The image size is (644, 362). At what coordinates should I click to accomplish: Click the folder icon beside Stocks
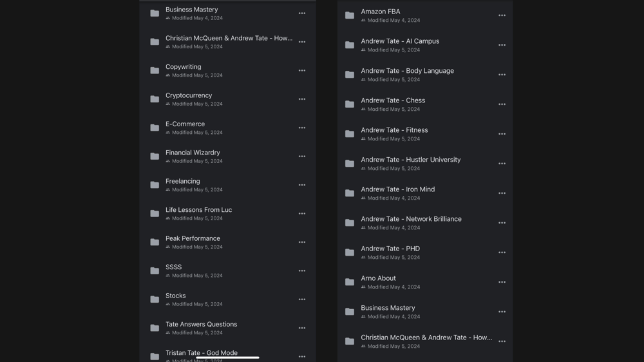coord(155,300)
